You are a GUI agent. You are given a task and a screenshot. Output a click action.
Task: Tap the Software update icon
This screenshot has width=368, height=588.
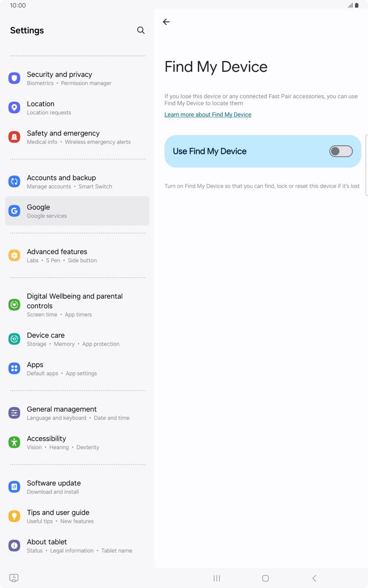pos(14,487)
